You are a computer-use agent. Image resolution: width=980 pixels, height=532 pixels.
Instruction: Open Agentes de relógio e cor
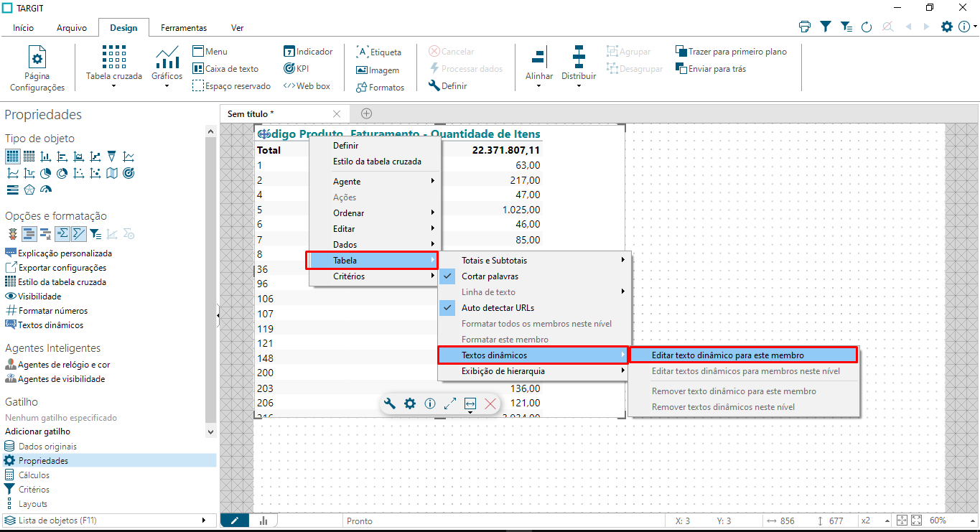(57, 365)
